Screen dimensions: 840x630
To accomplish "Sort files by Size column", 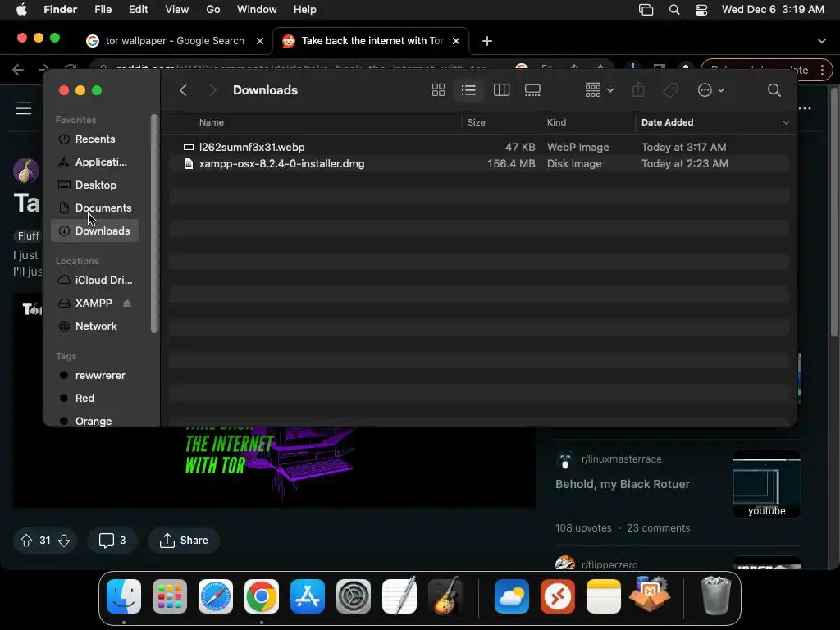I will coord(477,122).
